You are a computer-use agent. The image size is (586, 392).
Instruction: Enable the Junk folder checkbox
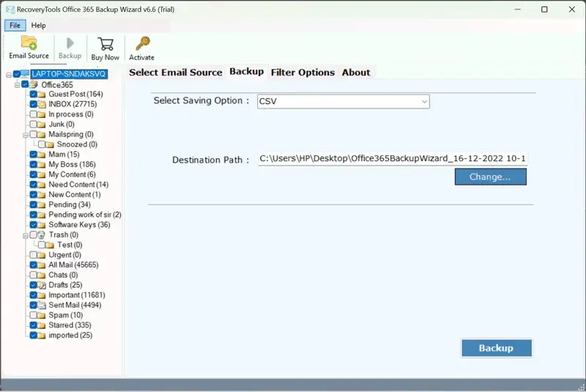(x=34, y=125)
